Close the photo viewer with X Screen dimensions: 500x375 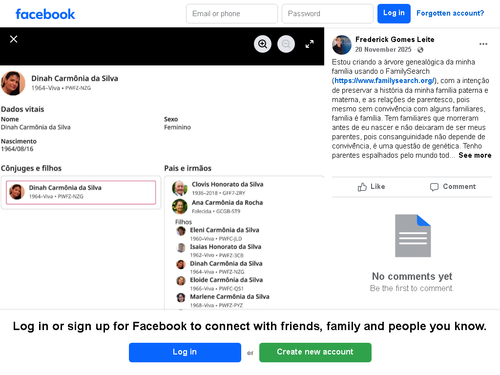coord(14,39)
